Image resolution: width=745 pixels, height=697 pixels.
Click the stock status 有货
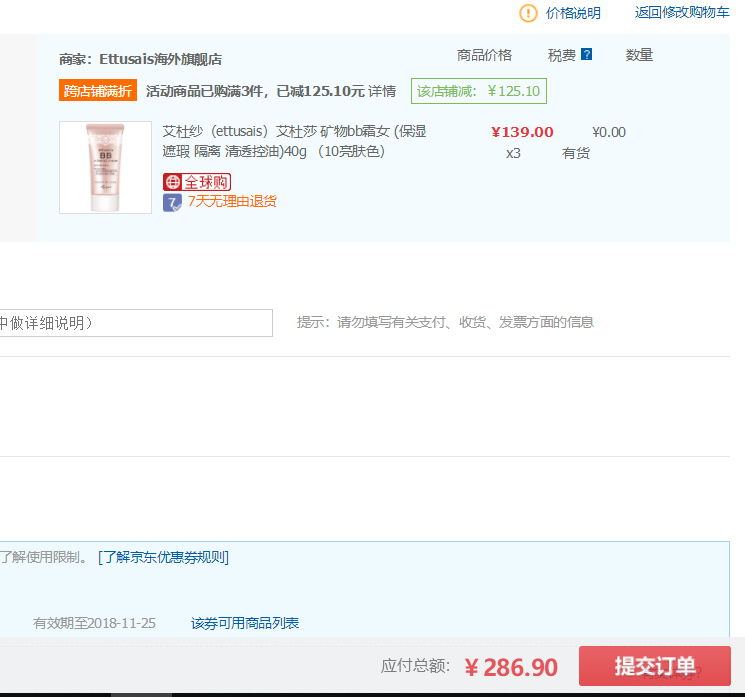click(x=576, y=153)
